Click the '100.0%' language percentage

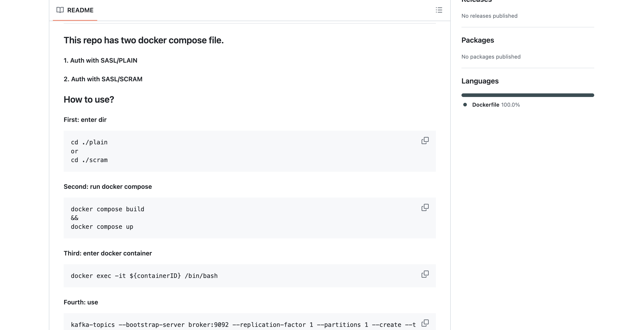pyautogui.click(x=510, y=105)
